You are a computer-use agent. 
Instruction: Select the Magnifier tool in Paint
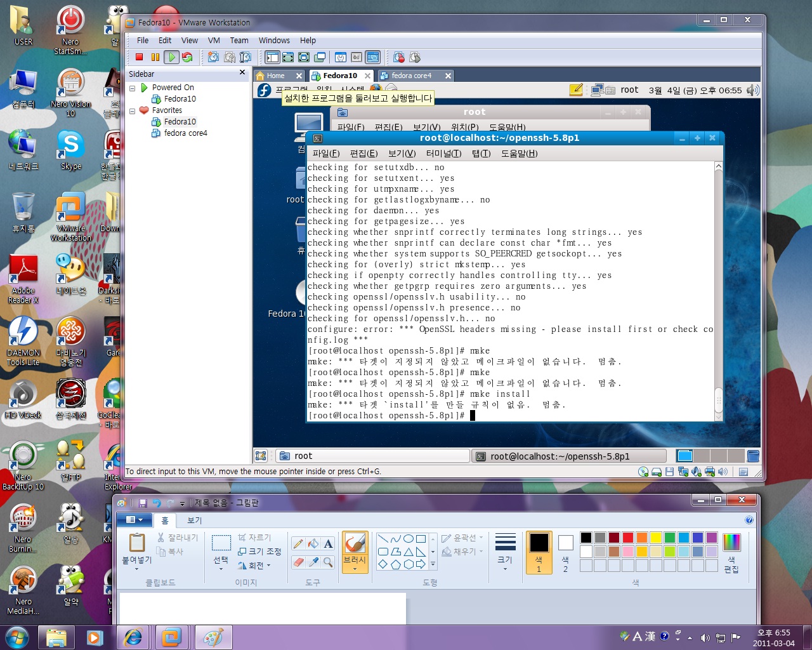pyautogui.click(x=328, y=562)
